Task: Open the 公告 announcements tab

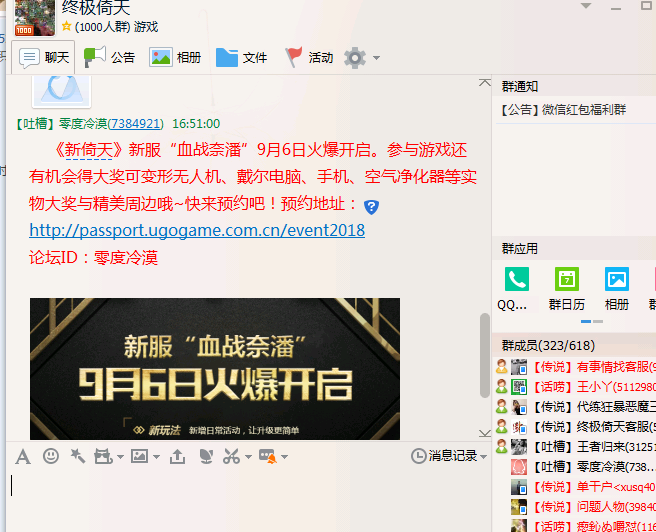Action: point(110,57)
